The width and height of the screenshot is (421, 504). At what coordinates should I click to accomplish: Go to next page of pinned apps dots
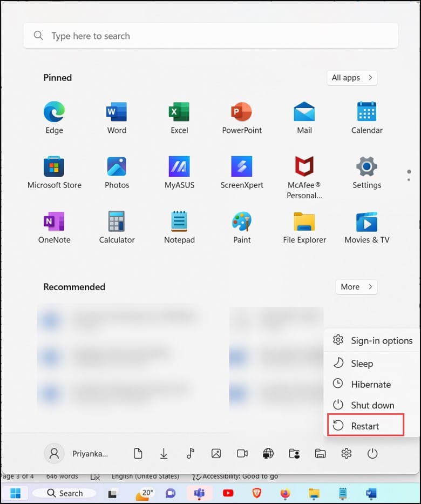tap(409, 179)
